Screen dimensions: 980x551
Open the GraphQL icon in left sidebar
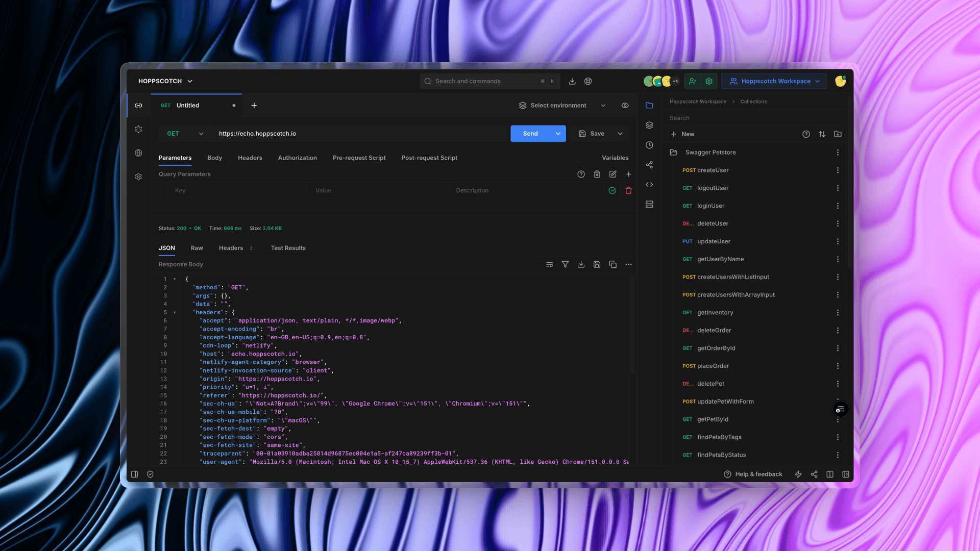point(138,130)
